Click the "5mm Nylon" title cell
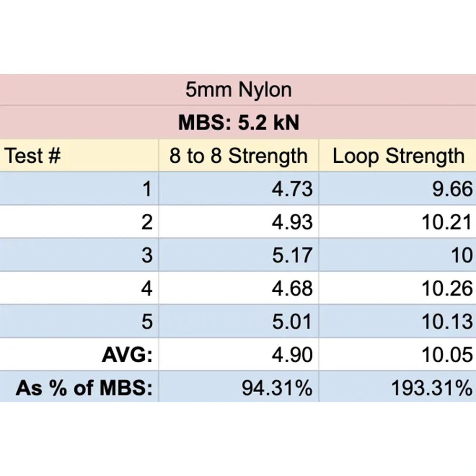Viewport: 476px width, 476px height. (238, 89)
